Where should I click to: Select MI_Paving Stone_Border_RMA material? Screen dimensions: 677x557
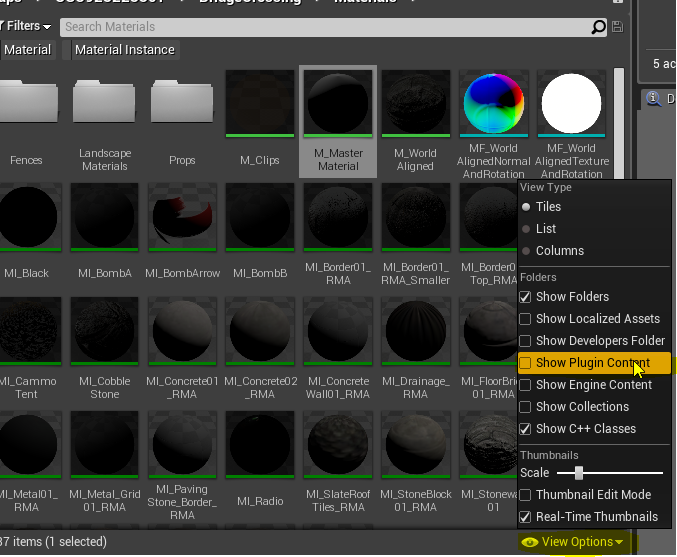pos(182,445)
